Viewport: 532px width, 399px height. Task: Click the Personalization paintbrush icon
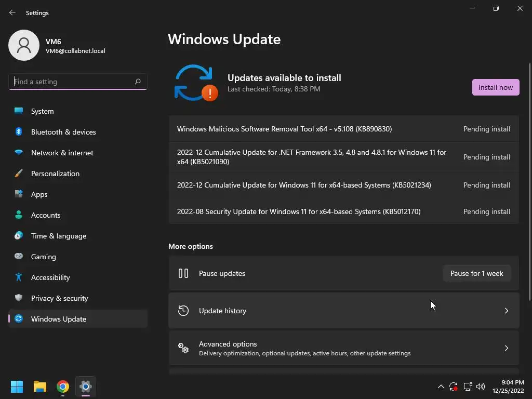coord(19,174)
